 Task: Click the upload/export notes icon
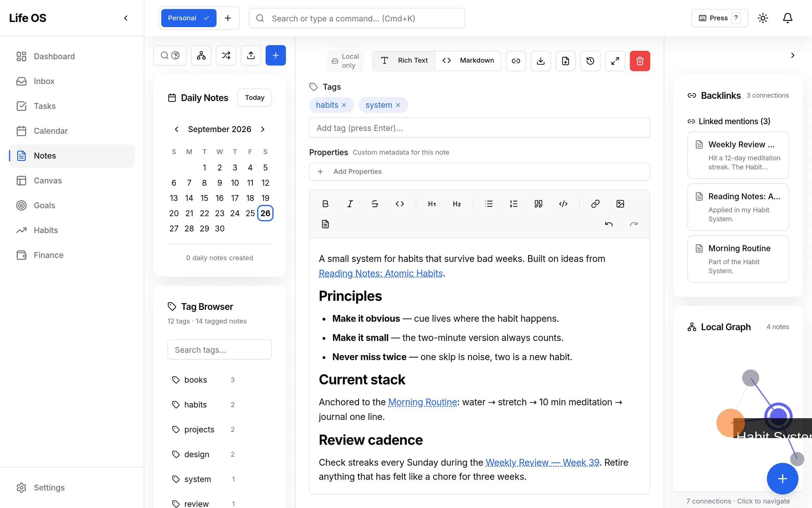tap(251, 55)
